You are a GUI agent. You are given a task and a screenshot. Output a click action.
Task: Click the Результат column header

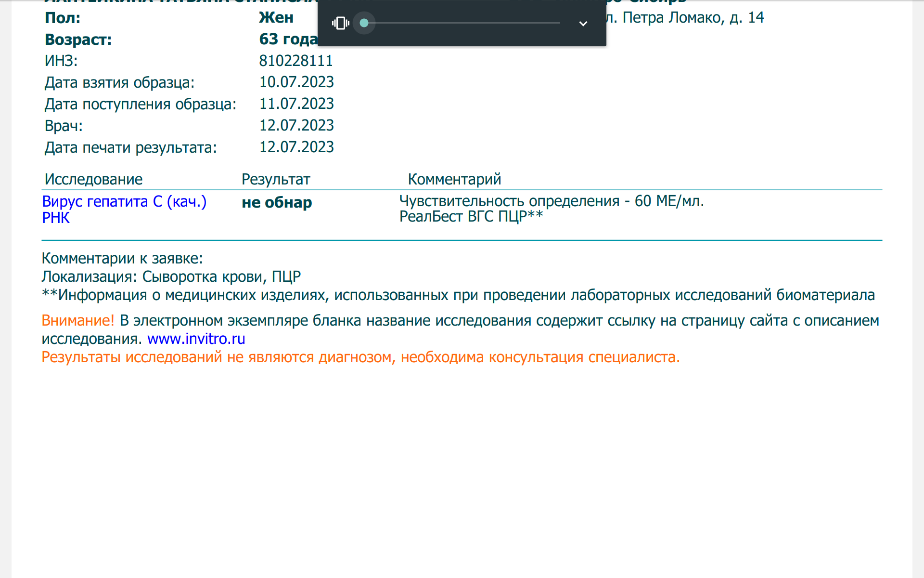pos(276,179)
